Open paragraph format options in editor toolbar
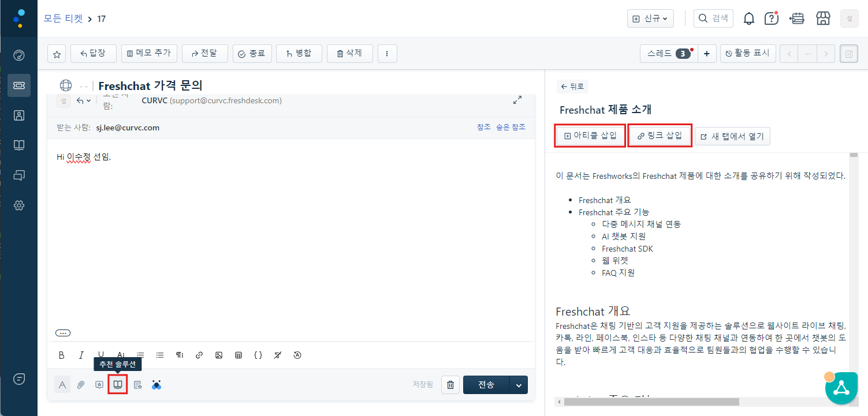 click(x=180, y=355)
